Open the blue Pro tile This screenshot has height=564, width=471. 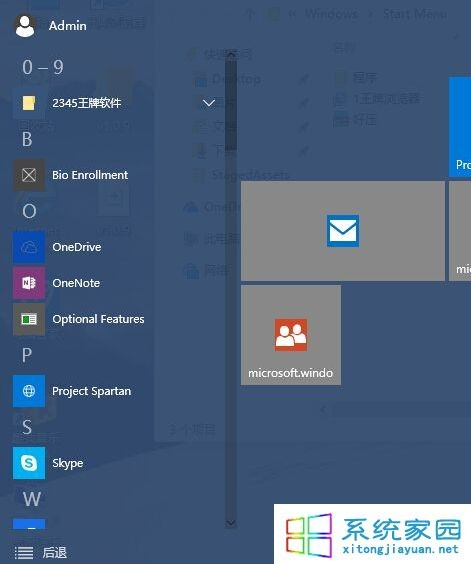(x=460, y=127)
